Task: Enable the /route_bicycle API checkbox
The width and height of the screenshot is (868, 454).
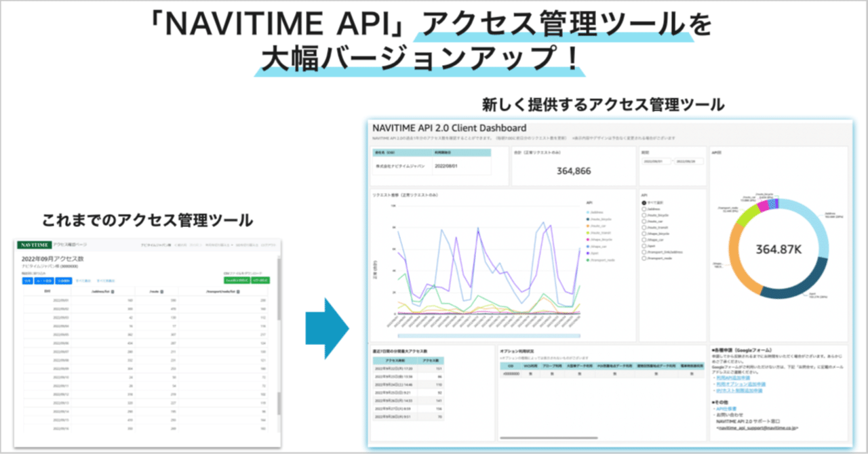Action: pos(644,215)
